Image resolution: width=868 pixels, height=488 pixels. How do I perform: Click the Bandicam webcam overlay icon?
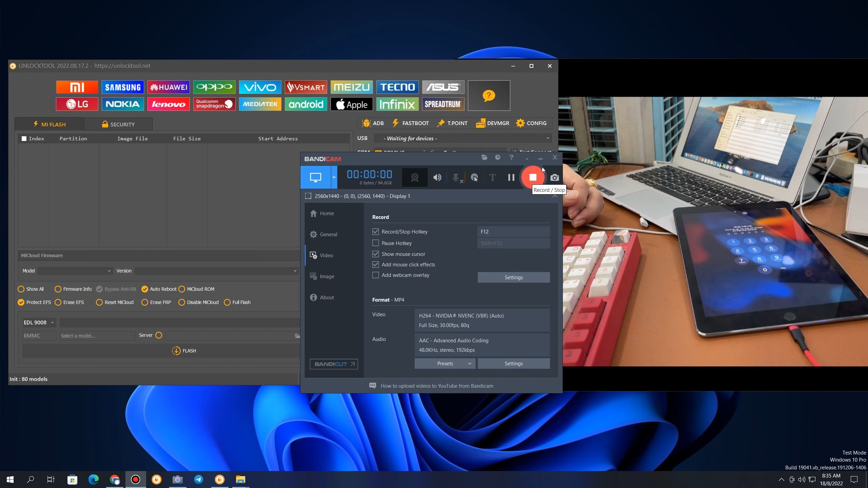(x=415, y=177)
